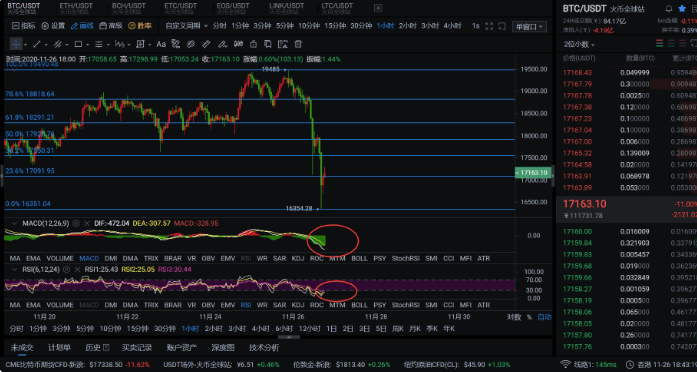The width and height of the screenshot is (697, 372).
Task: Select the 4小时 timeframe in top bar
Action: pos(452,26)
